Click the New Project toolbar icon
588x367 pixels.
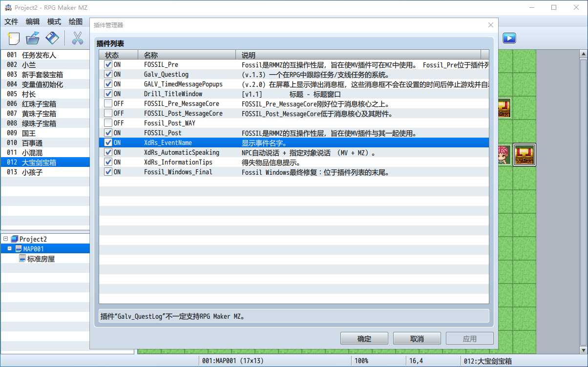coord(13,38)
